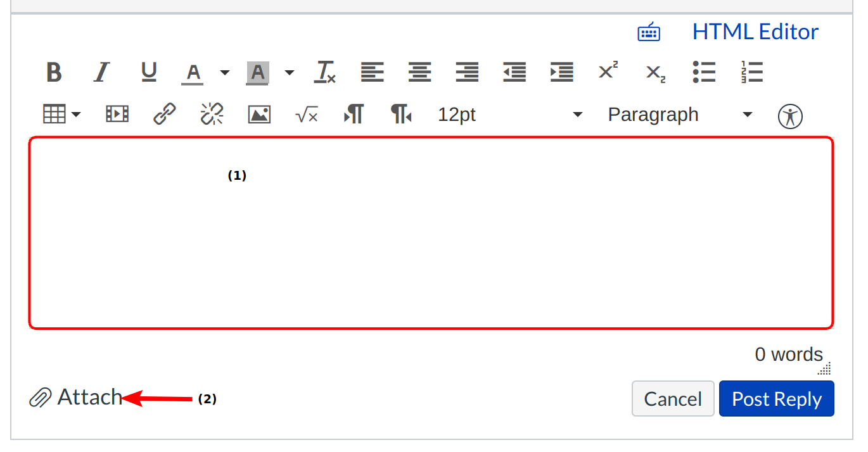
Task: Click the clear formatting icon
Action: (325, 72)
